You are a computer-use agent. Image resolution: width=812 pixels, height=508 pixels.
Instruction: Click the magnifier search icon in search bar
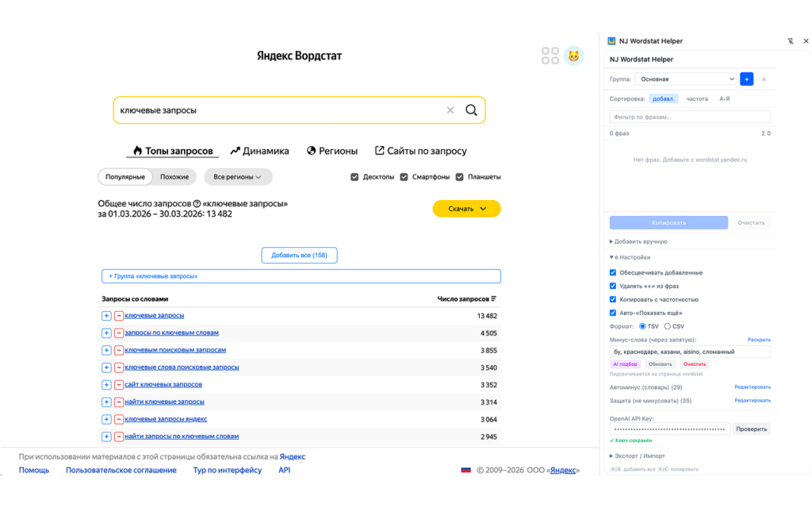(x=471, y=110)
